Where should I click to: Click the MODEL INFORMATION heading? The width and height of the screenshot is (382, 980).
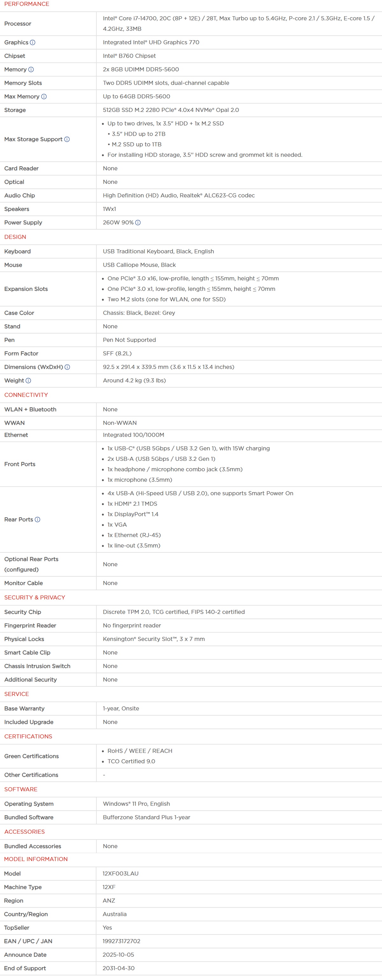pyautogui.click(x=36, y=859)
